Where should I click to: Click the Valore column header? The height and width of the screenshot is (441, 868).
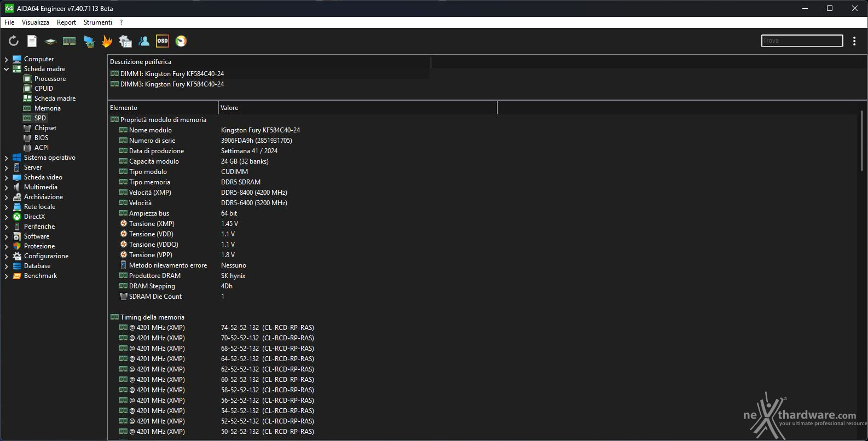coord(358,108)
